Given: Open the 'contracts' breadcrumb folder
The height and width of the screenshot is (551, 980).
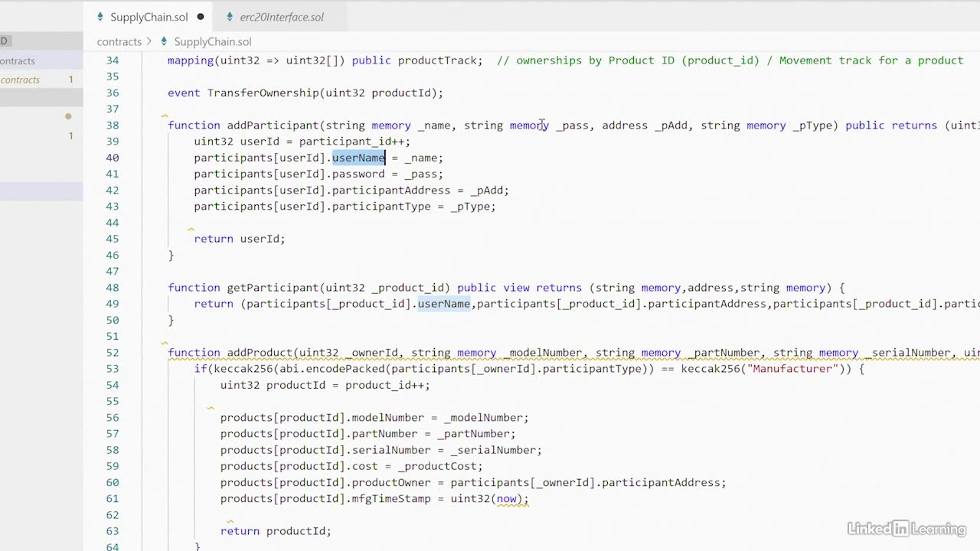Looking at the screenshot, I should [119, 41].
